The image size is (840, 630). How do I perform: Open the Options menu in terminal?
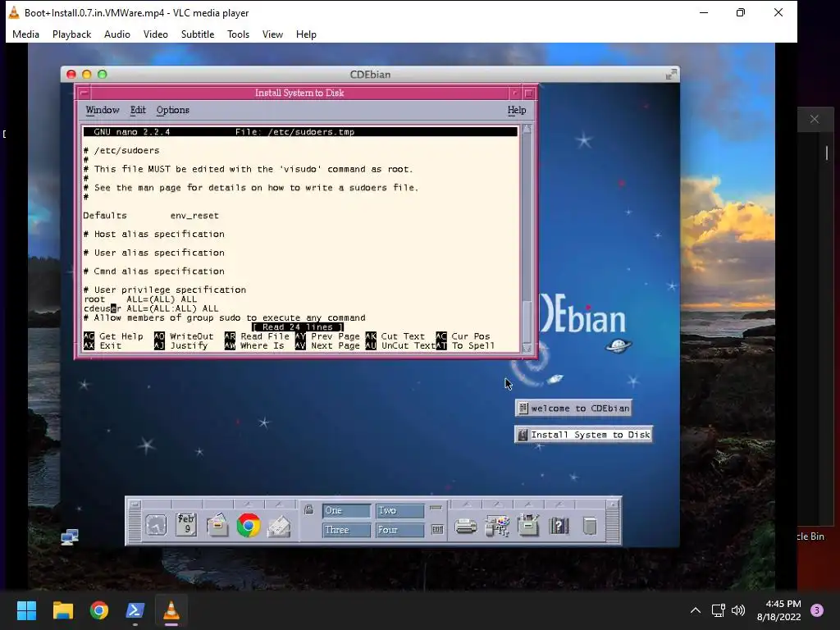click(x=172, y=110)
